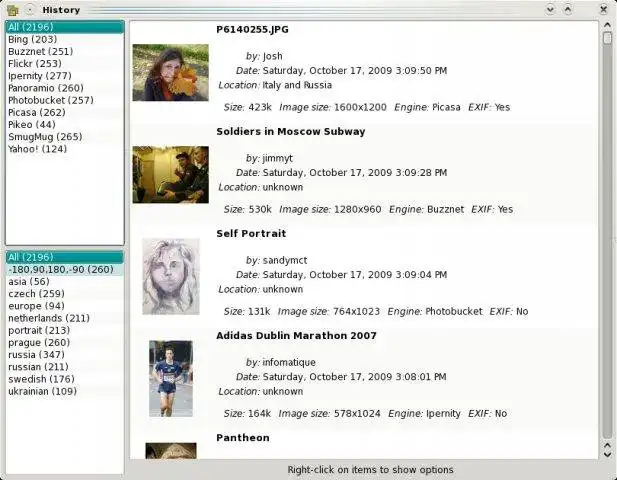Click image size 578x1024 value
617x480 pixels.
click(357, 414)
